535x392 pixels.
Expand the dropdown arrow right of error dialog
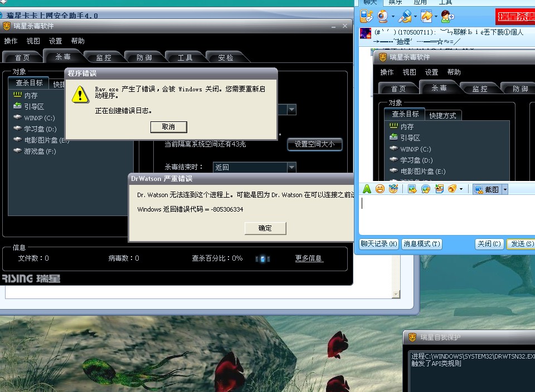(291, 110)
